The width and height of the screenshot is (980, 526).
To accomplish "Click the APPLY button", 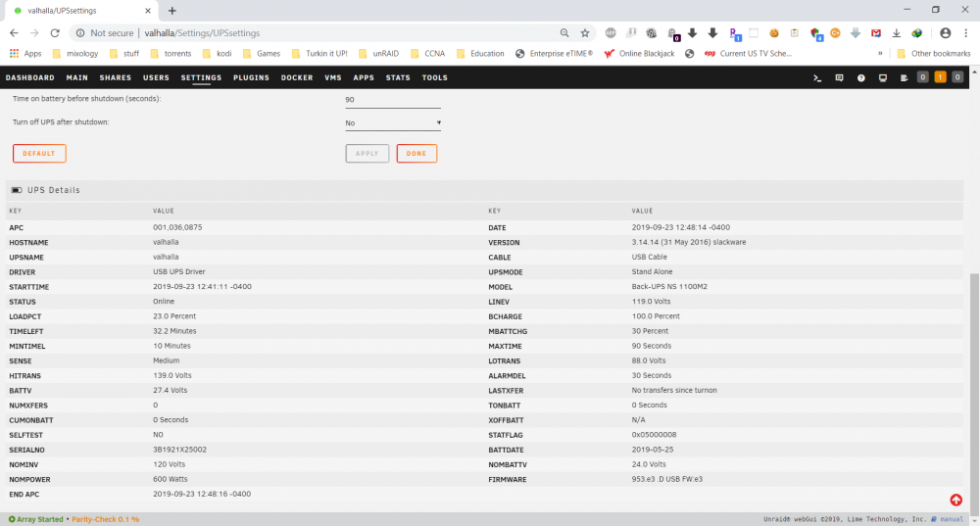I will tap(367, 153).
